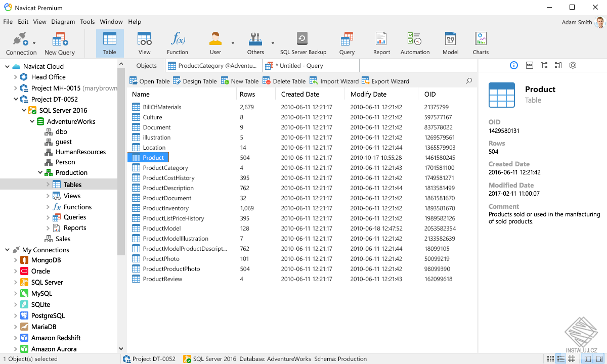This screenshot has width=607, height=364.
Task: Collapse the My Connections group
Action: 7,250
